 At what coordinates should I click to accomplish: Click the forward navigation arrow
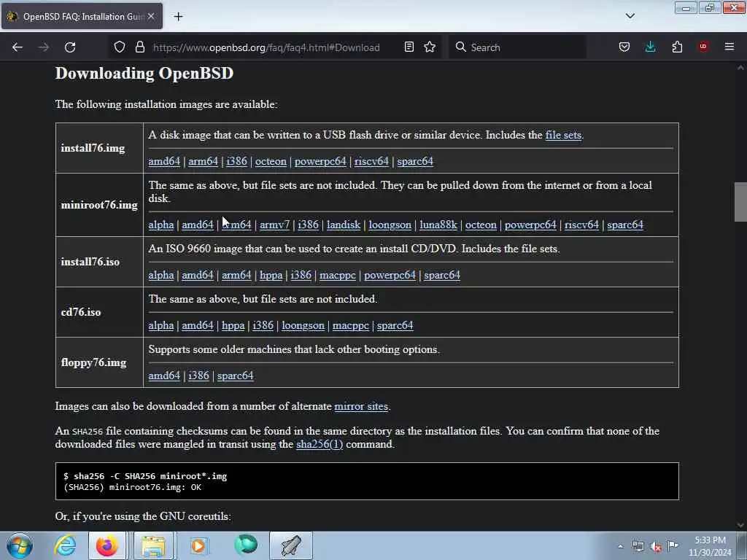(x=43, y=47)
